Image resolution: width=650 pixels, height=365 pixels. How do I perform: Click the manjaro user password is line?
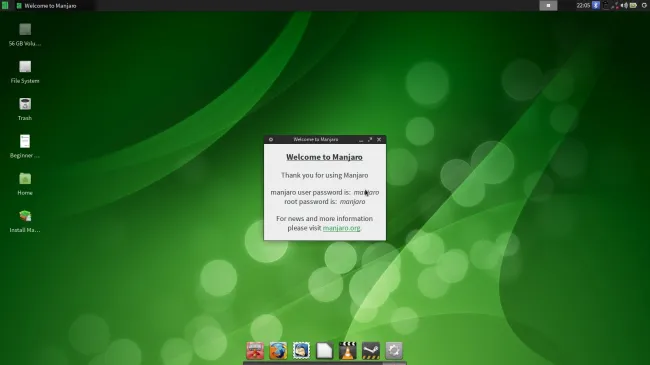tap(325, 192)
